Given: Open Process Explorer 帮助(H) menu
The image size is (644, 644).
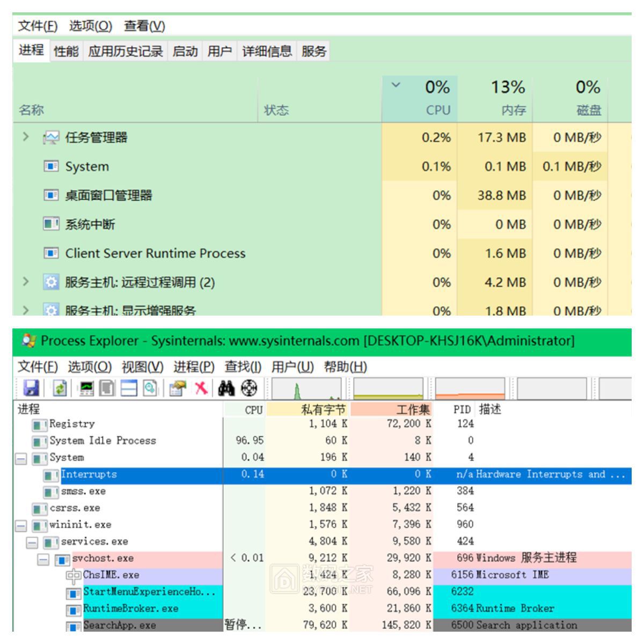Looking at the screenshot, I should click(x=346, y=367).
